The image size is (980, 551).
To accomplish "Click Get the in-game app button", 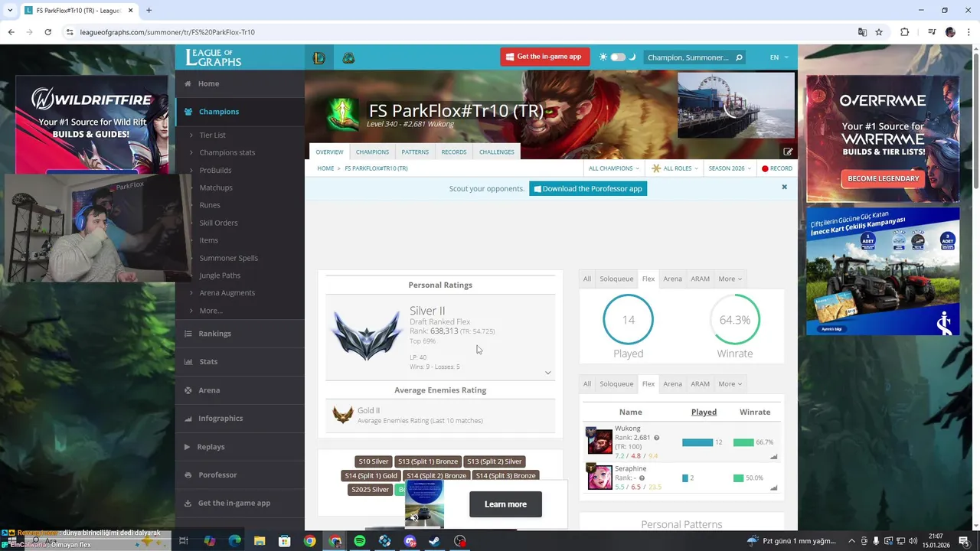I will pyautogui.click(x=545, y=57).
